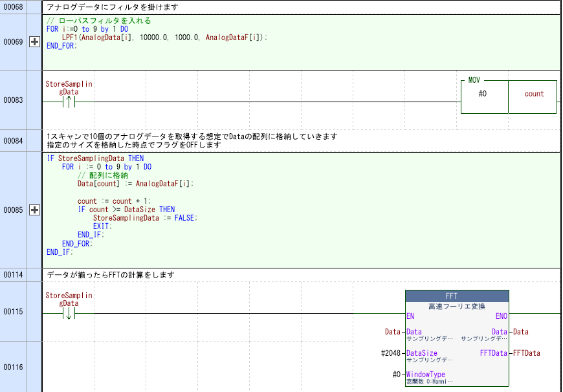The height and width of the screenshot is (392, 563).
Task: Click the FFT calculation comment on row 00114
Action: (x=111, y=275)
